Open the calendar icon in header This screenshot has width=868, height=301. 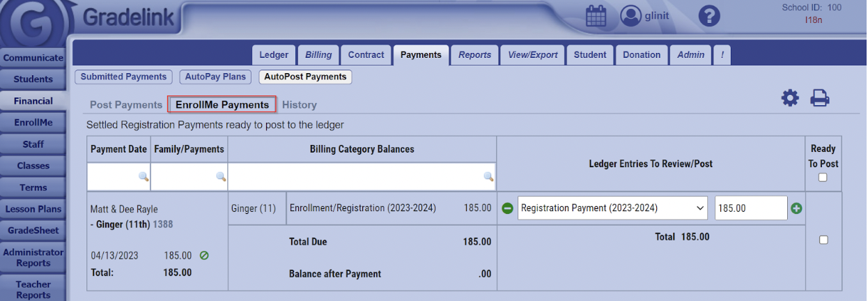(x=596, y=16)
